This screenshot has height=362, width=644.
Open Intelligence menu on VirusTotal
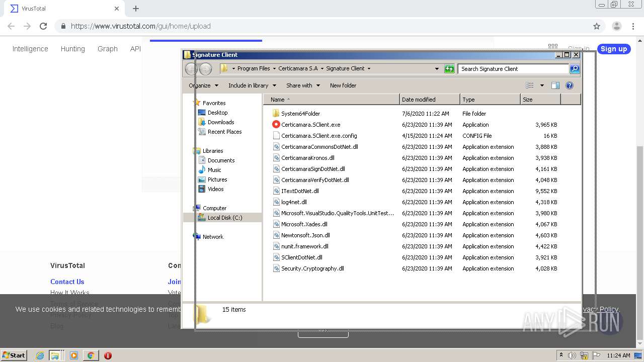[30, 49]
